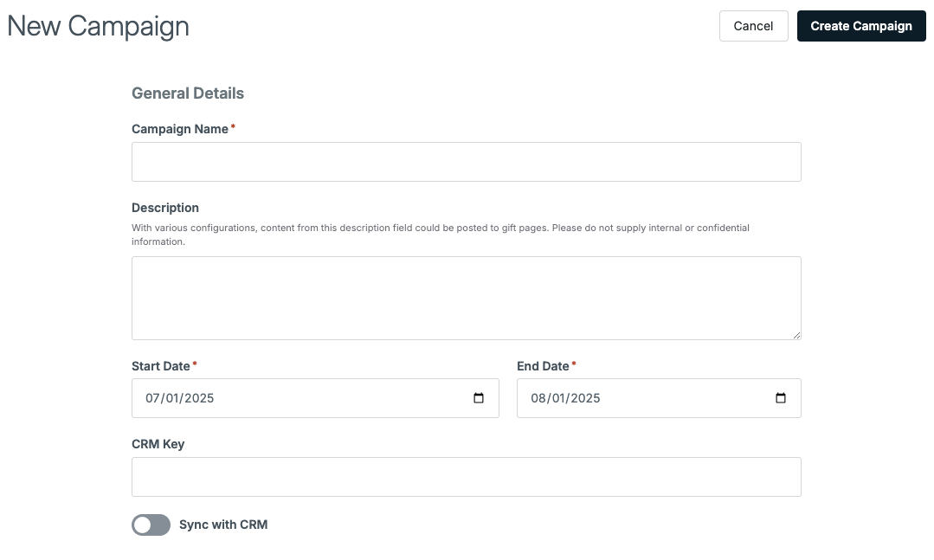Click the New Campaign page title

coord(99,26)
